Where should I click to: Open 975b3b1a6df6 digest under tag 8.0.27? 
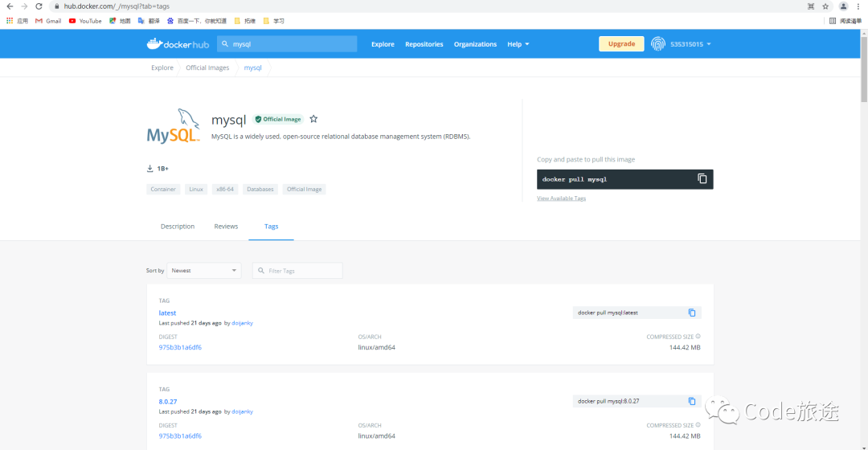point(180,436)
